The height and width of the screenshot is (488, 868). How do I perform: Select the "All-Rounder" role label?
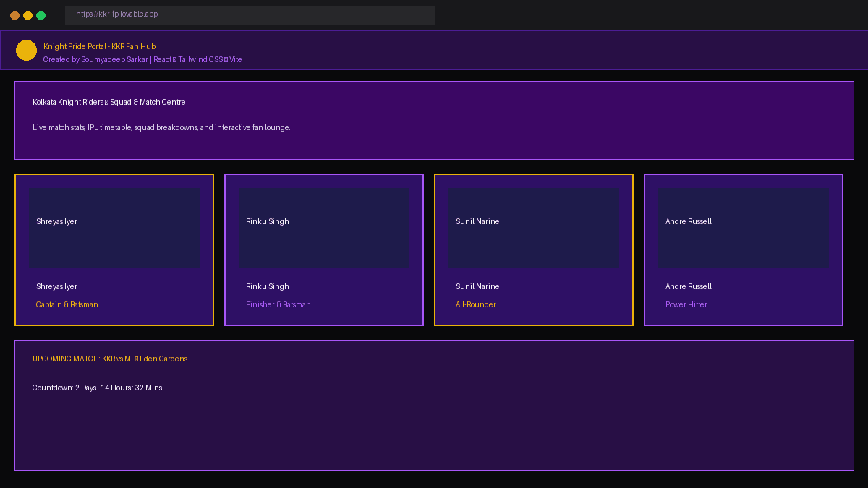click(476, 304)
